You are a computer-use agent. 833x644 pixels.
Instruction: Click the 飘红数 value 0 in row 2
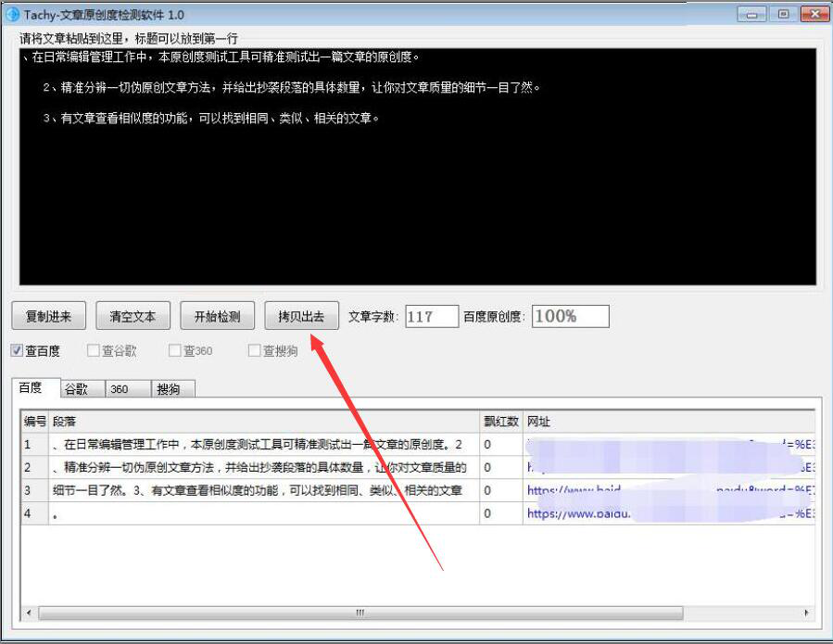click(x=501, y=467)
